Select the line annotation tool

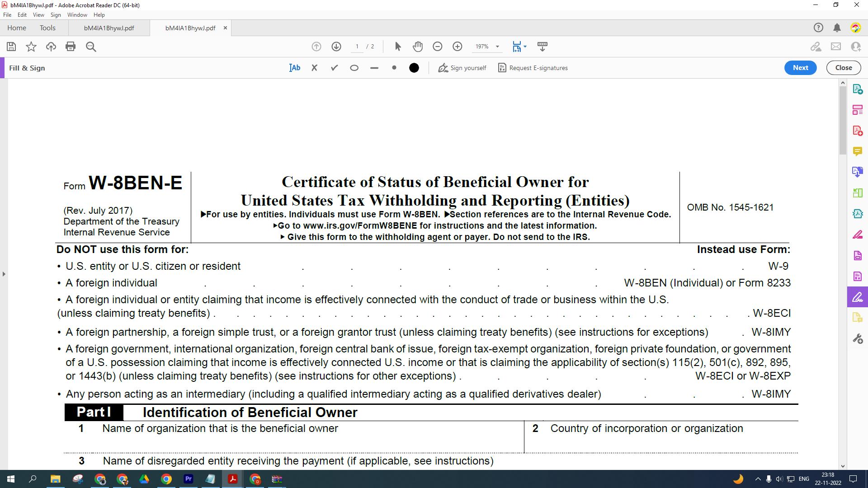coord(374,68)
